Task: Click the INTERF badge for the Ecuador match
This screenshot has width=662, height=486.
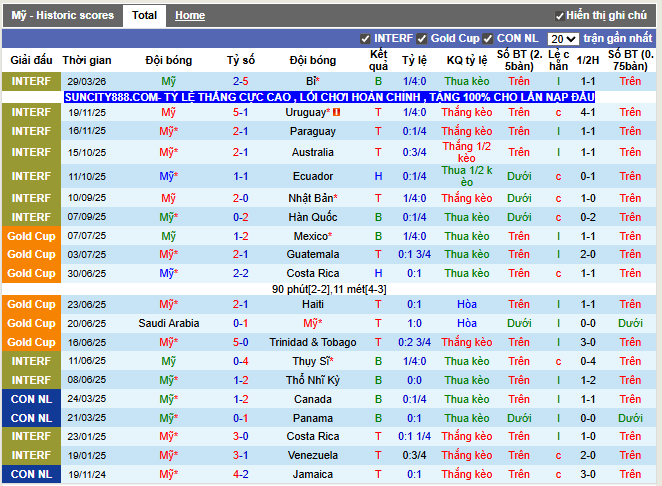Action: (x=31, y=176)
